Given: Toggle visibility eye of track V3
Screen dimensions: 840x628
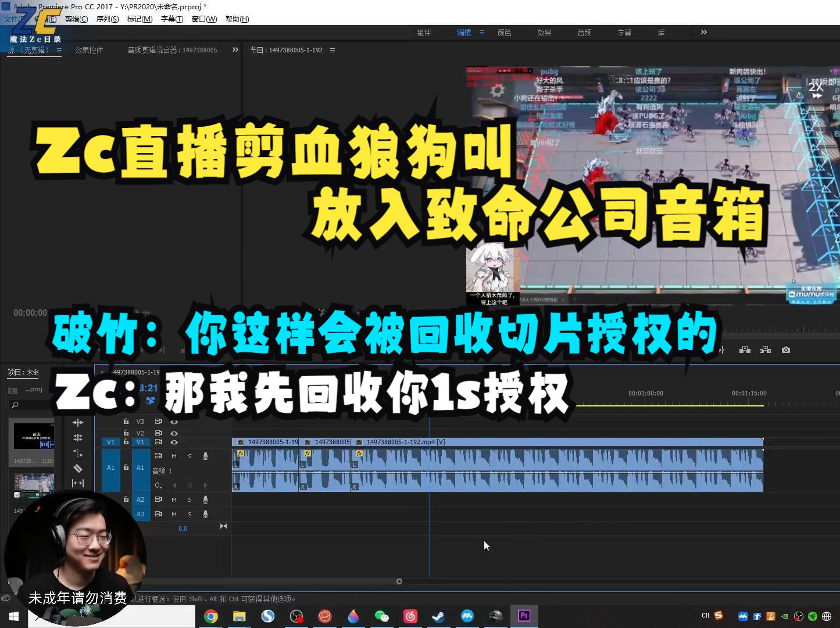Looking at the screenshot, I should 174,421.
